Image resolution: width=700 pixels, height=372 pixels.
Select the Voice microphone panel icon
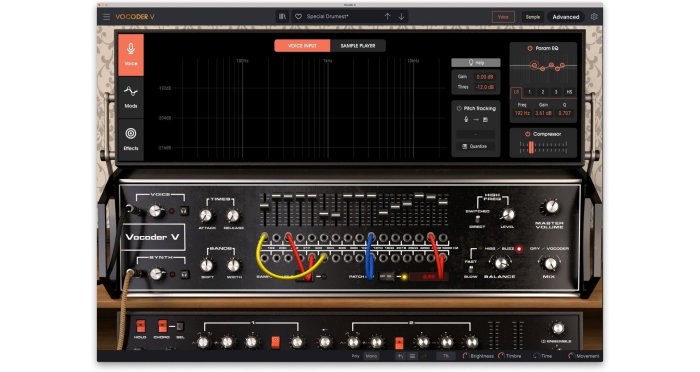131,54
